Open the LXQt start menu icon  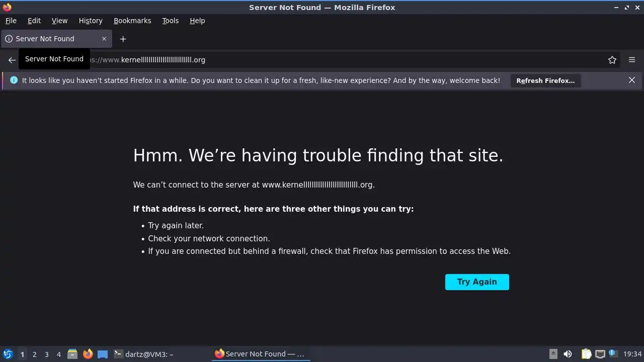point(8,354)
